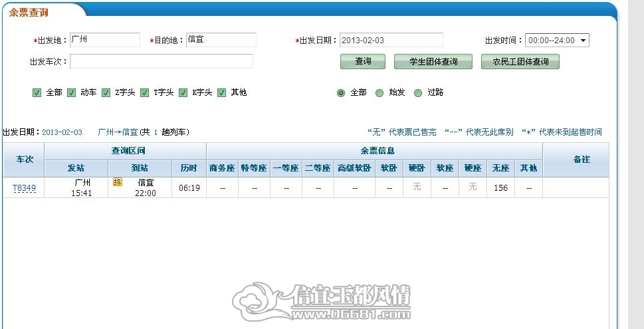This screenshot has width=644, height=329.
Task: Click the 二等座 column header
Action: [318, 168]
